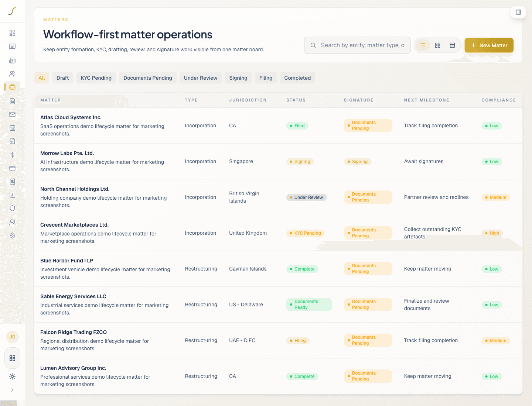This screenshot has width=532, height=406.
Task: Select the All filter tab
Action: tap(41, 78)
